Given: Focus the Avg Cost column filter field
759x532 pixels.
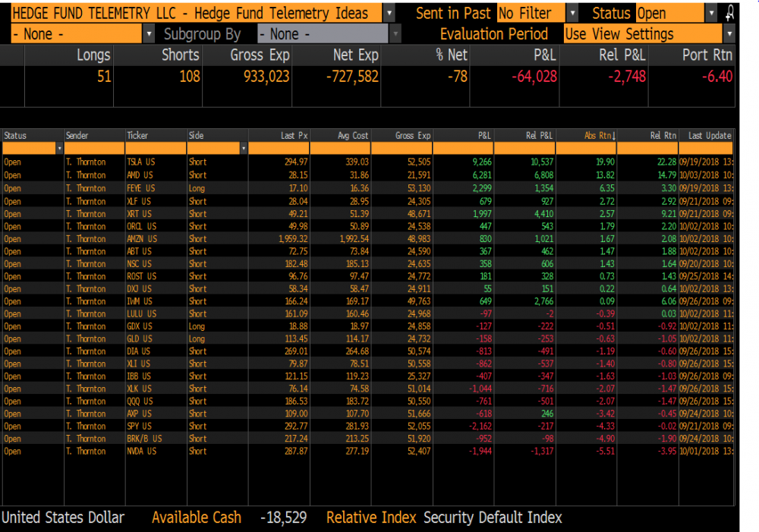Looking at the screenshot, I should (340, 148).
